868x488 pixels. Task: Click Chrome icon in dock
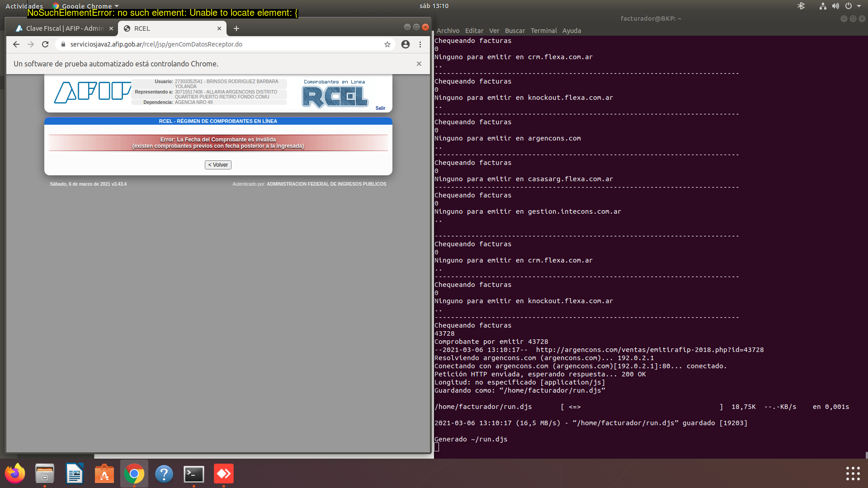click(x=134, y=474)
